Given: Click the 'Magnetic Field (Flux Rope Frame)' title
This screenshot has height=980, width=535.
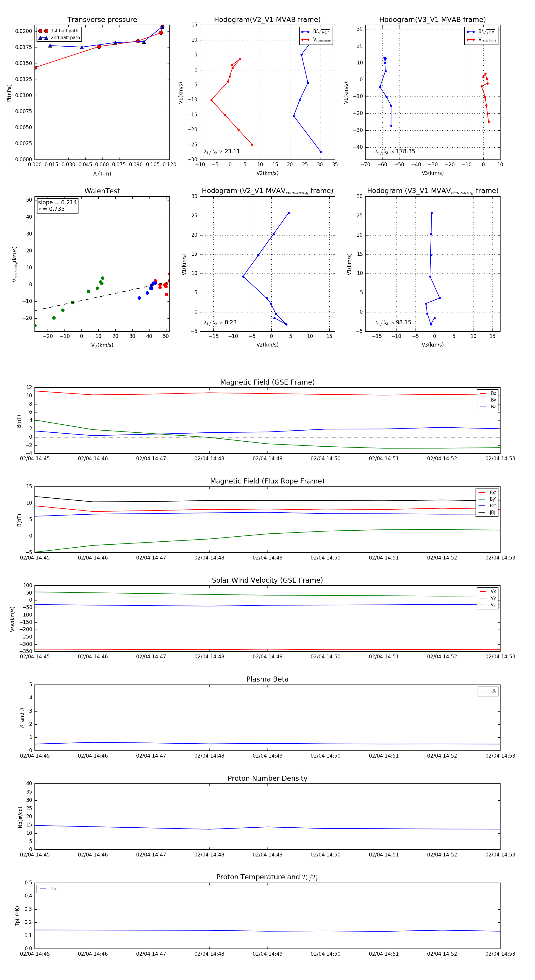Looking at the screenshot, I should [267, 481].
